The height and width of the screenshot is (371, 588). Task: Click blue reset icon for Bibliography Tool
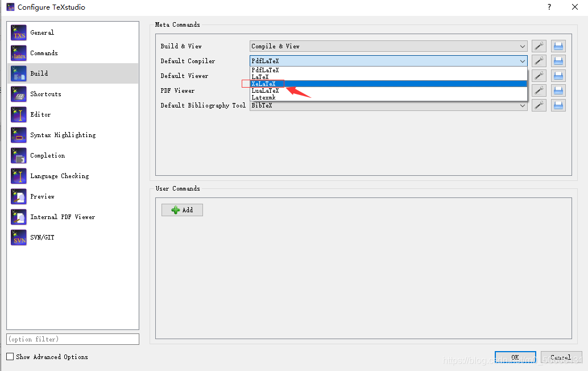(558, 105)
